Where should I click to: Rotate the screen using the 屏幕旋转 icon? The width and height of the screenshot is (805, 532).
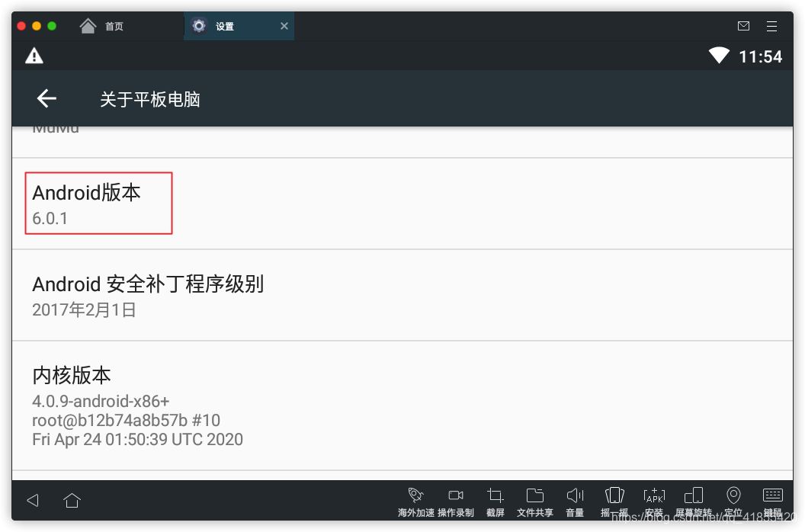[694, 502]
